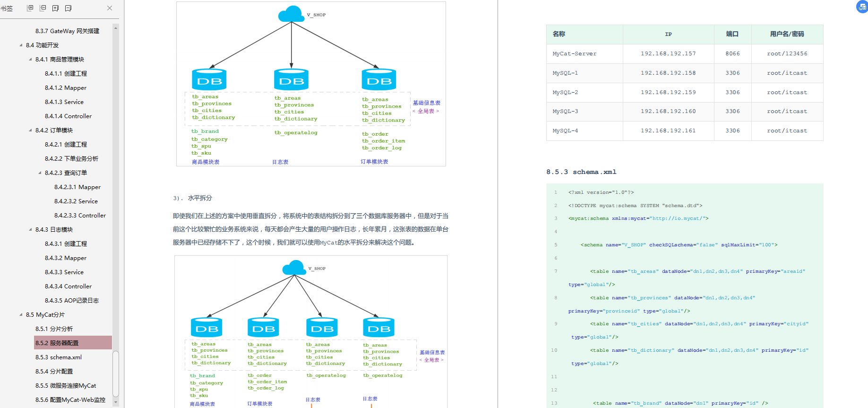Jump to bookmark 8.5.4 分片配置
The image size is (868, 408).
pos(54,371)
